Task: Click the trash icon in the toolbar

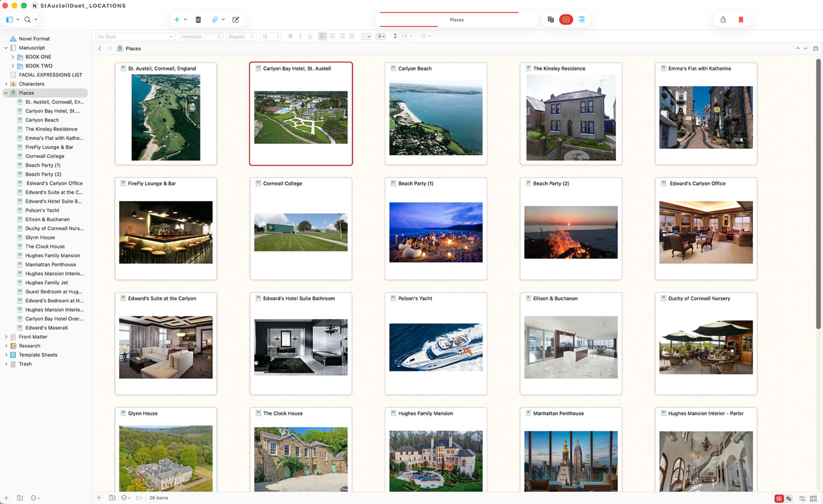Action: pos(198,19)
